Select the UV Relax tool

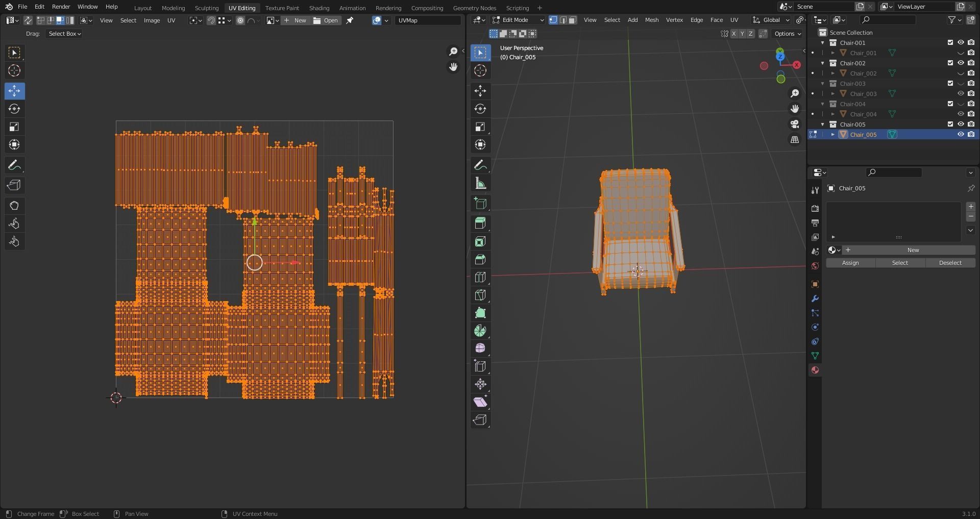[14, 224]
